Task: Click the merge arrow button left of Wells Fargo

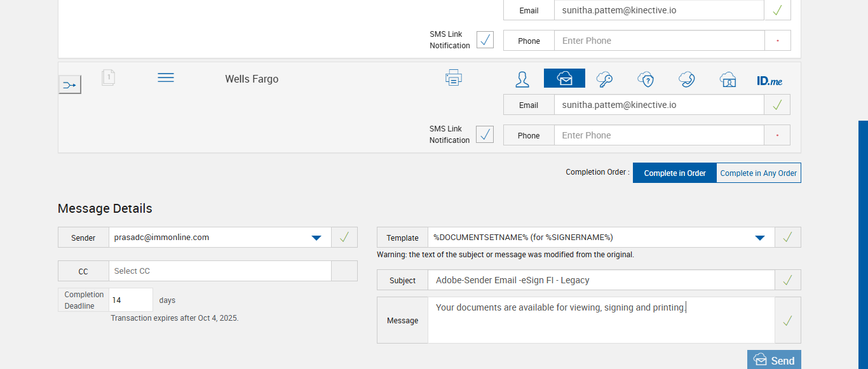Action: 70,84
